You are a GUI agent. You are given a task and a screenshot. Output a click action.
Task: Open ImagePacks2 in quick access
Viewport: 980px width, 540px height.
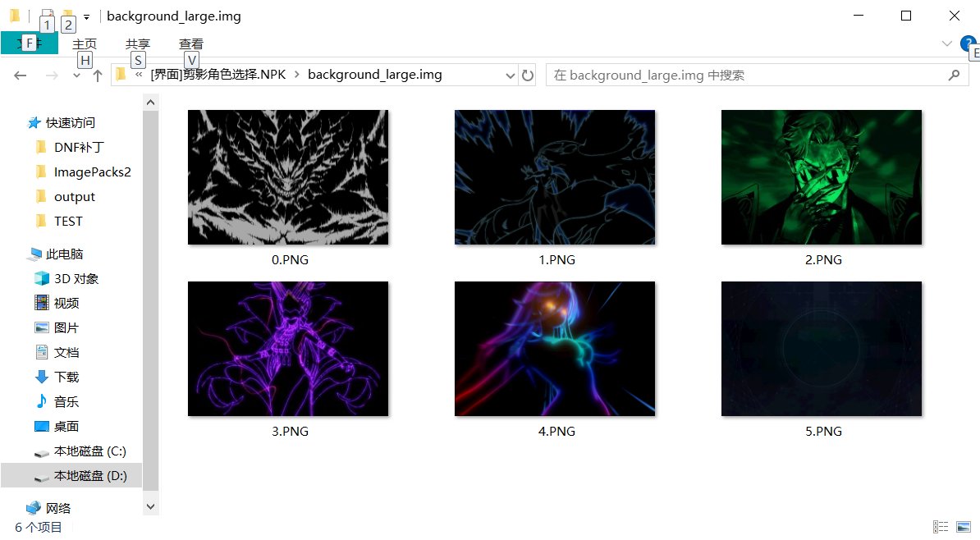93,172
